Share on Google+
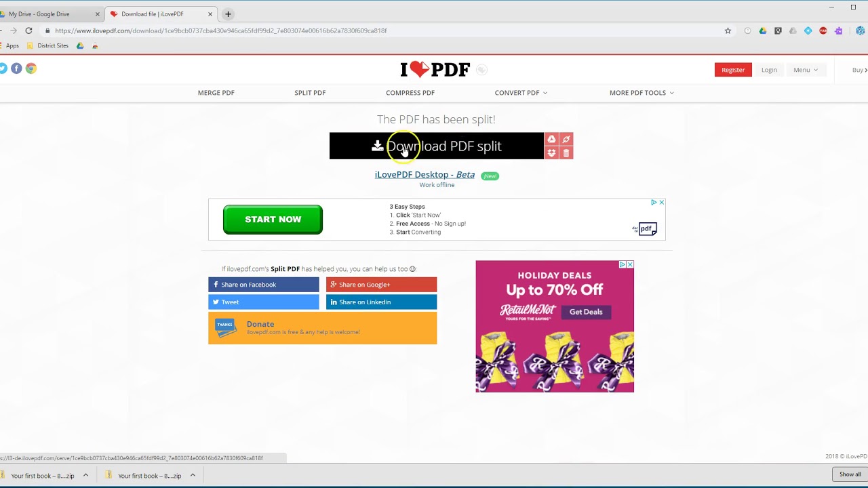 (381, 285)
